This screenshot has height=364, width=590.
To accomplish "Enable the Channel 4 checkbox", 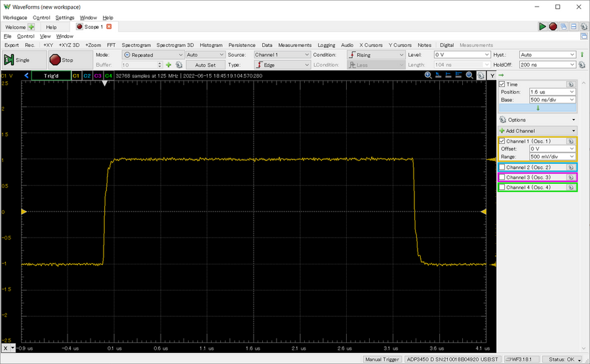I will (502, 188).
